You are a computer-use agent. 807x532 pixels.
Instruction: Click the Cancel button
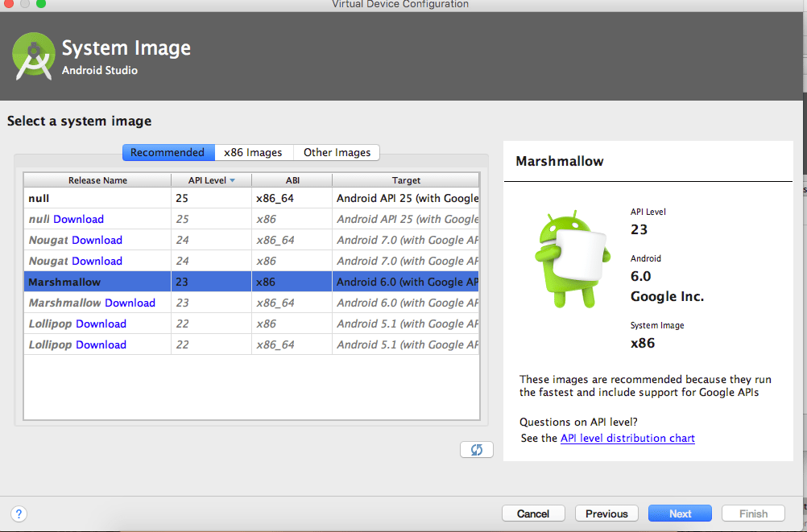(533, 513)
